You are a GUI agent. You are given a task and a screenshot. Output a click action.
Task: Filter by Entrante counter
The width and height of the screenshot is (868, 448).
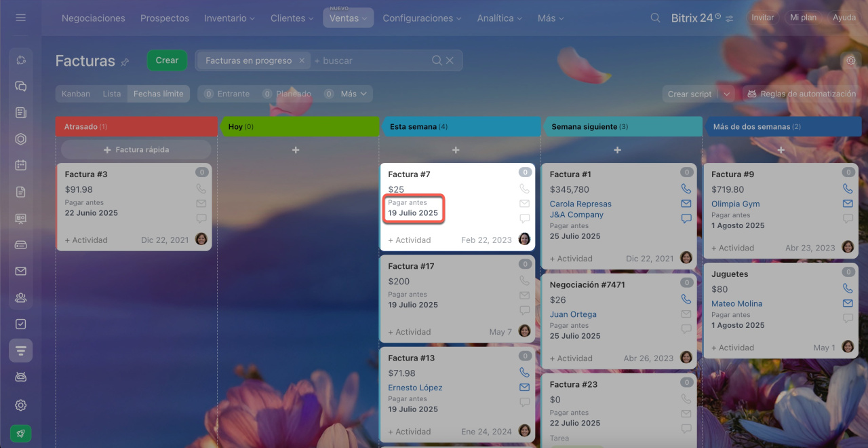tap(227, 94)
